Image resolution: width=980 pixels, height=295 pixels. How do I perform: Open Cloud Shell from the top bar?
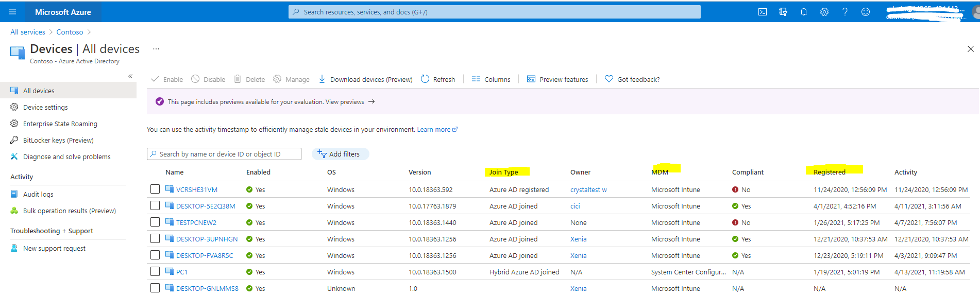coord(763,12)
